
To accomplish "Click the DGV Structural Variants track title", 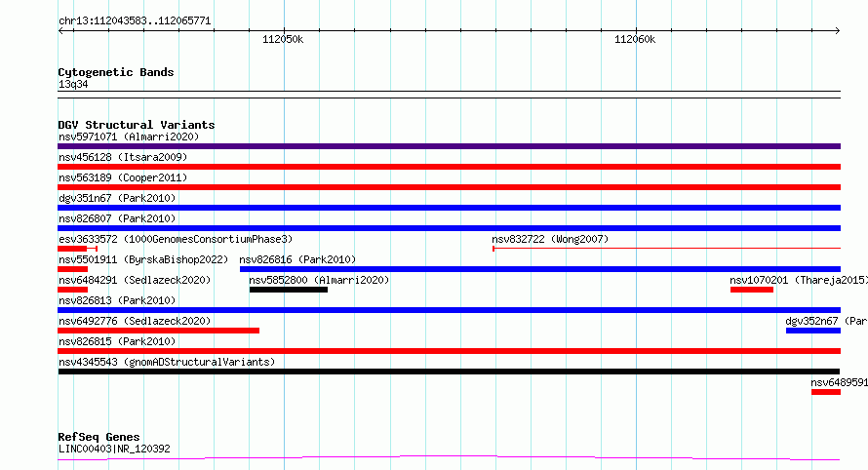I will 137,125.
